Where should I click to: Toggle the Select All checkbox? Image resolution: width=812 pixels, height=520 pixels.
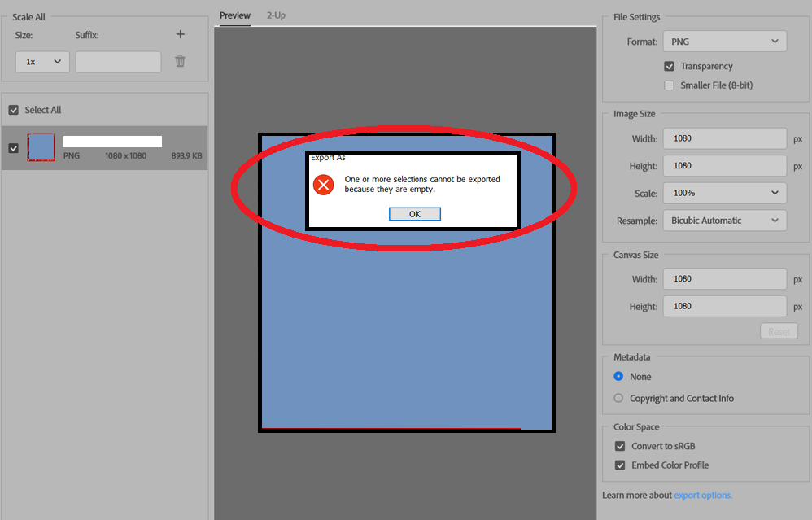(x=13, y=109)
